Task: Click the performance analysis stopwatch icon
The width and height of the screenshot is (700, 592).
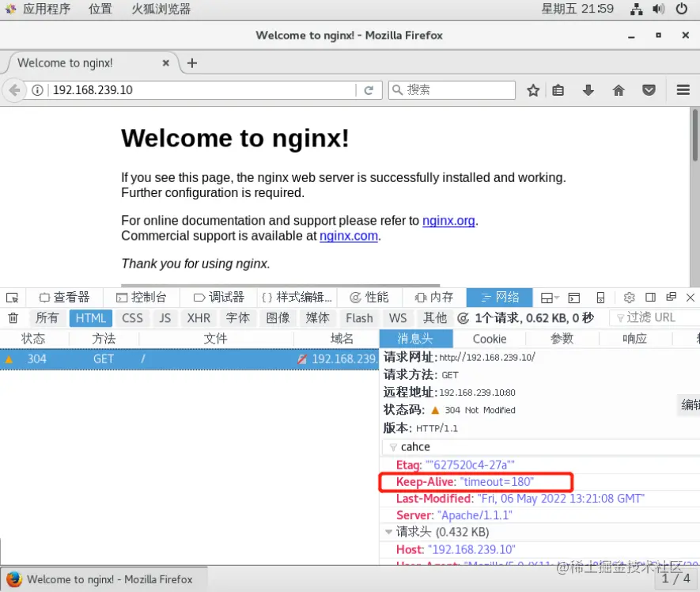Action: click(x=464, y=318)
